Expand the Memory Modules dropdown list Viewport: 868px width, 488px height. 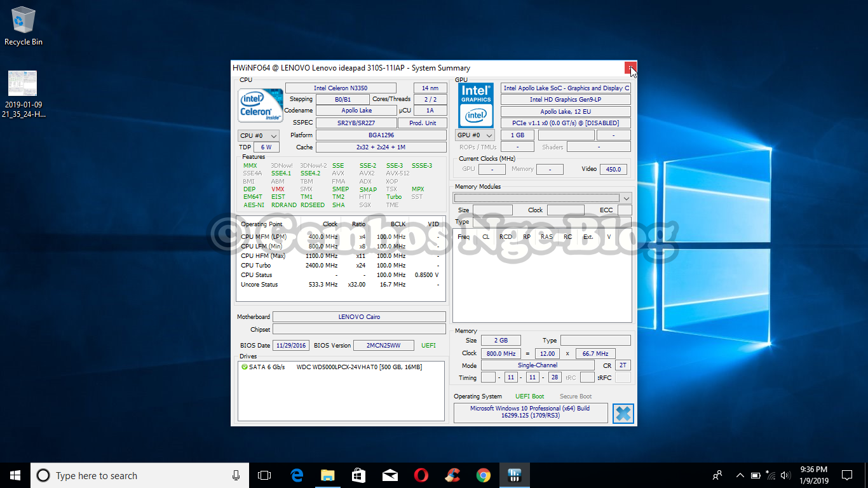(x=627, y=198)
